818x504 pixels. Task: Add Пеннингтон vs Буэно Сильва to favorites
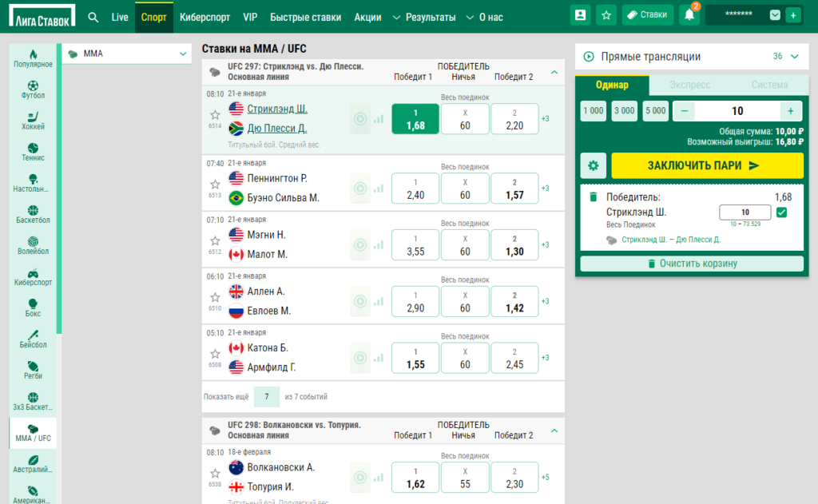[215, 185]
